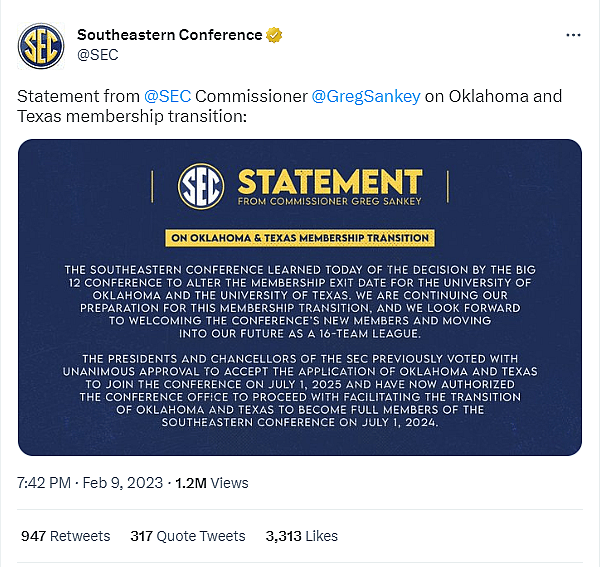Open the Southeastern Conference profile name
The image size is (602, 567).
click(x=169, y=35)
